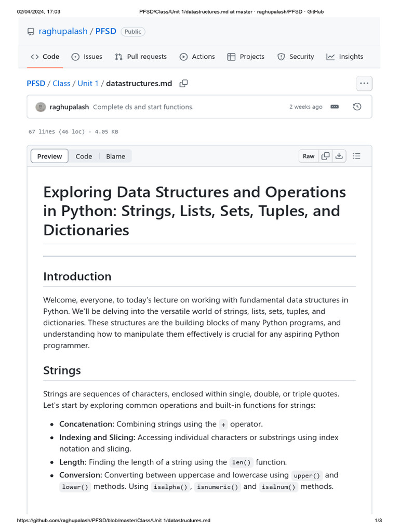Open commit history clock icon
The width and height of the screenshot is (399, 532).
point(357,107)
